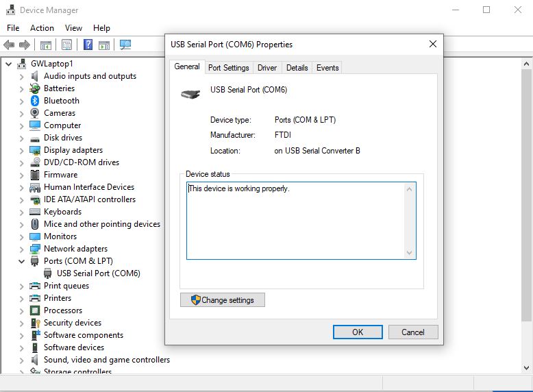The height and width of the screenshot is (392, 533).
Task: Click the Scan for hardware changes icon
Action: pos(125,45)
